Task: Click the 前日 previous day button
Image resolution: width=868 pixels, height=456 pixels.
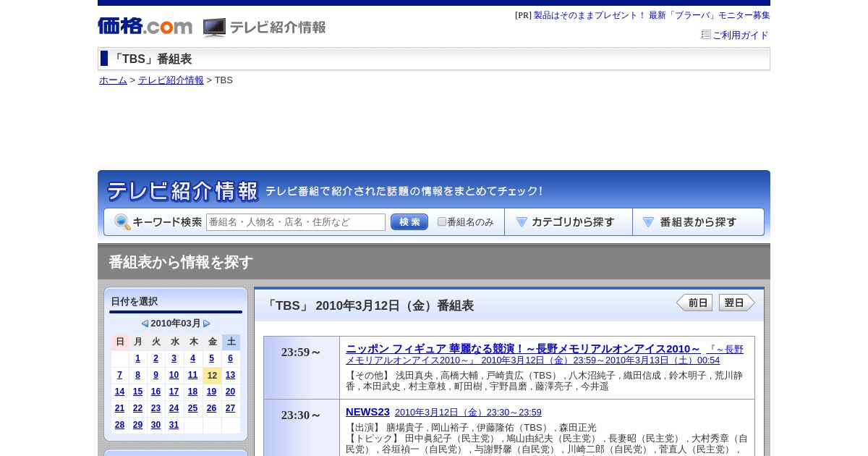Action: tap(694, 303)
